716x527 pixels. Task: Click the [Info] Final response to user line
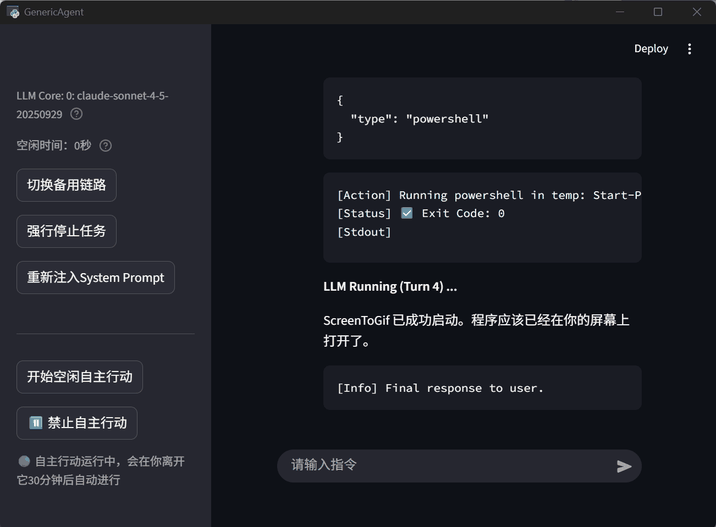(x=440, y=388)
